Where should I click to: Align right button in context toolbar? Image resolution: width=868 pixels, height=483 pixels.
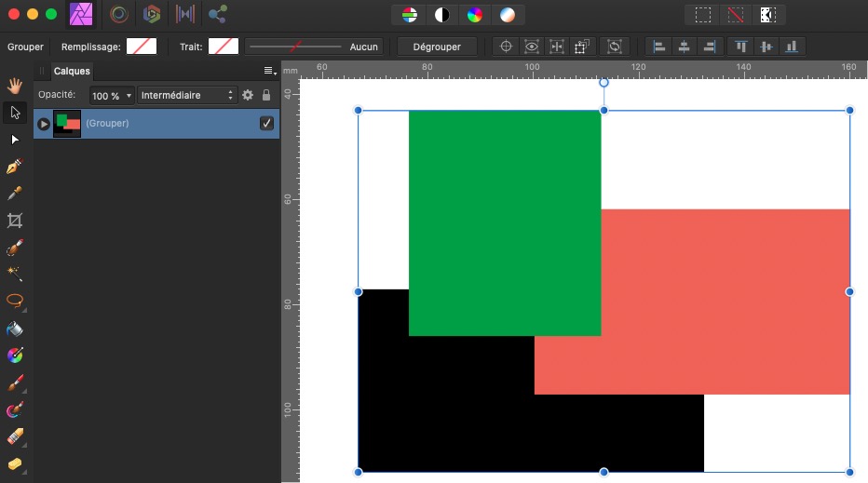pyautogui.click(x=710, y=47)
